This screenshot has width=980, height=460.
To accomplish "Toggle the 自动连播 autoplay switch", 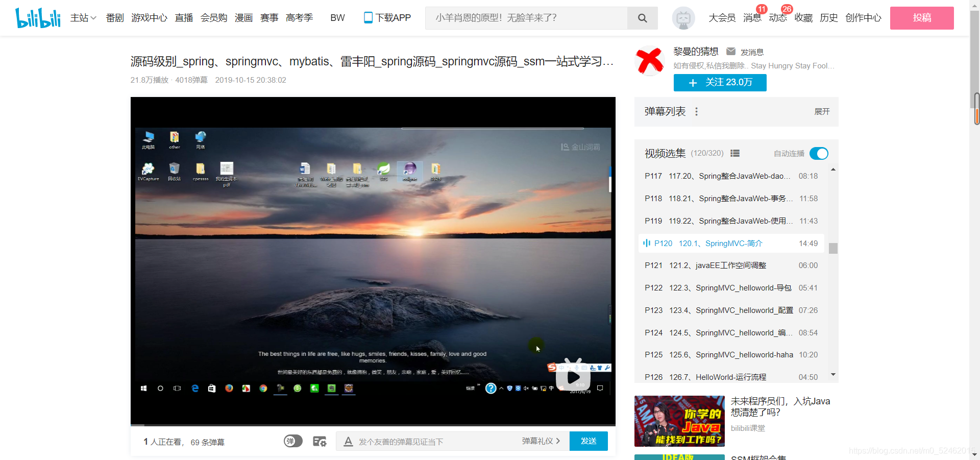I will (819, 153).
